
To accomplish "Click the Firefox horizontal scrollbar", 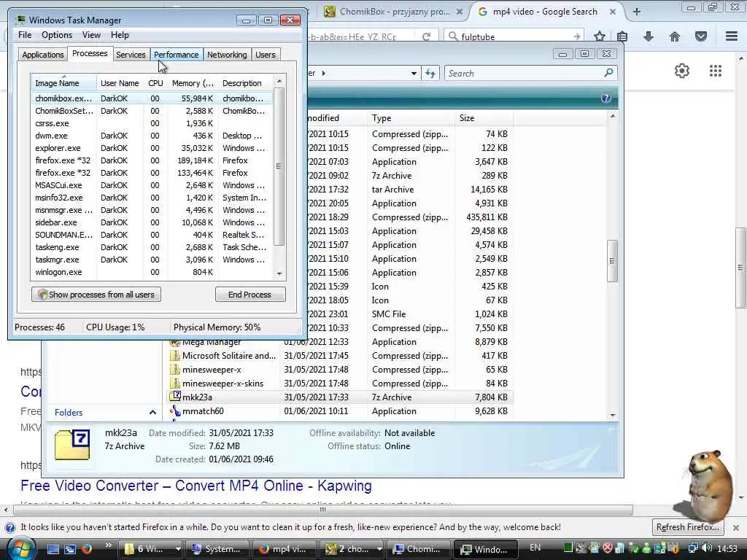I will pyautogui.click(x=323, y=510).
